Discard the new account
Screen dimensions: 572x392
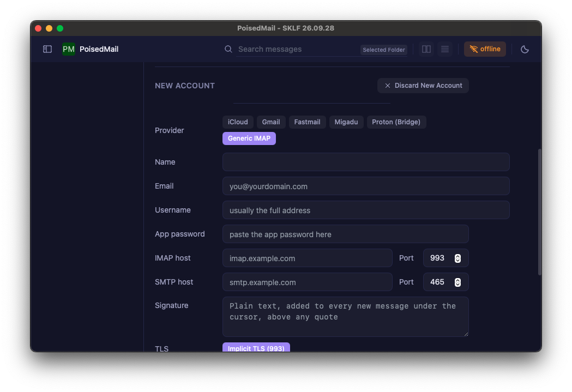tap(423, 86)
